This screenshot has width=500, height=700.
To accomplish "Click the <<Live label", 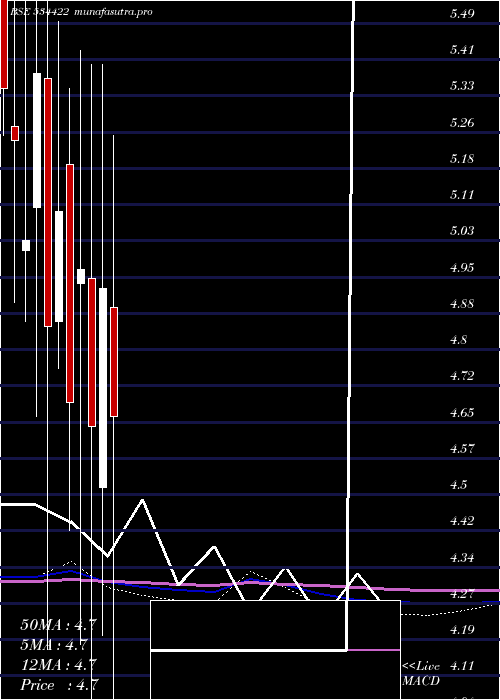I will tap(421, 667).
